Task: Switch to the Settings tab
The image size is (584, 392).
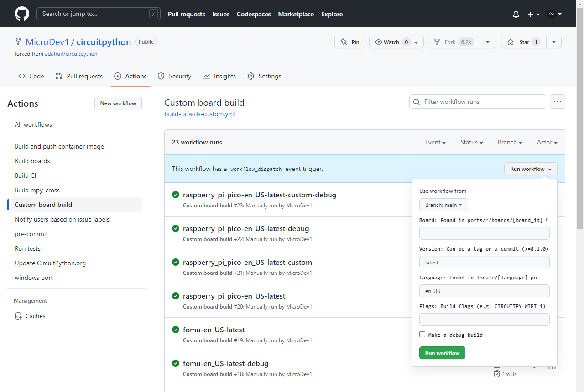Action: (264, 76)
